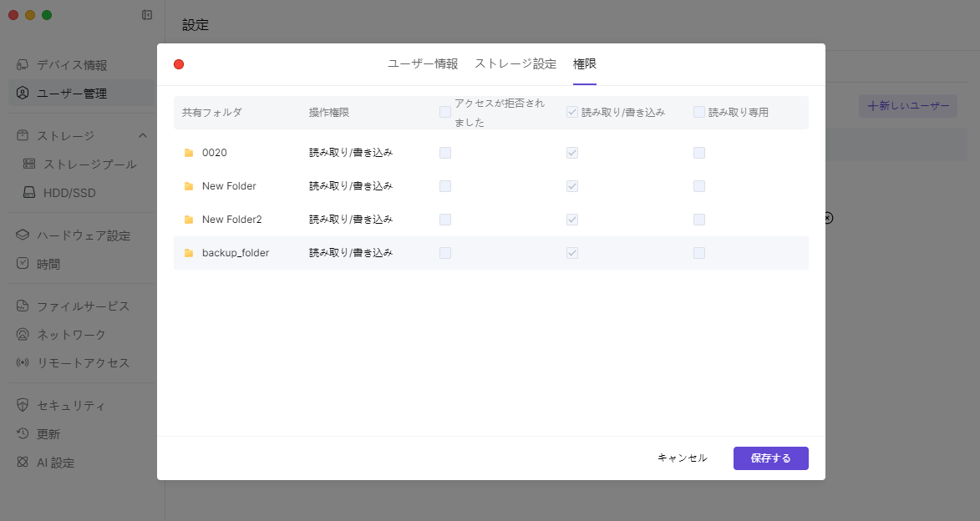Check the 読み取り専用 header checkbox

pos(699,112)
